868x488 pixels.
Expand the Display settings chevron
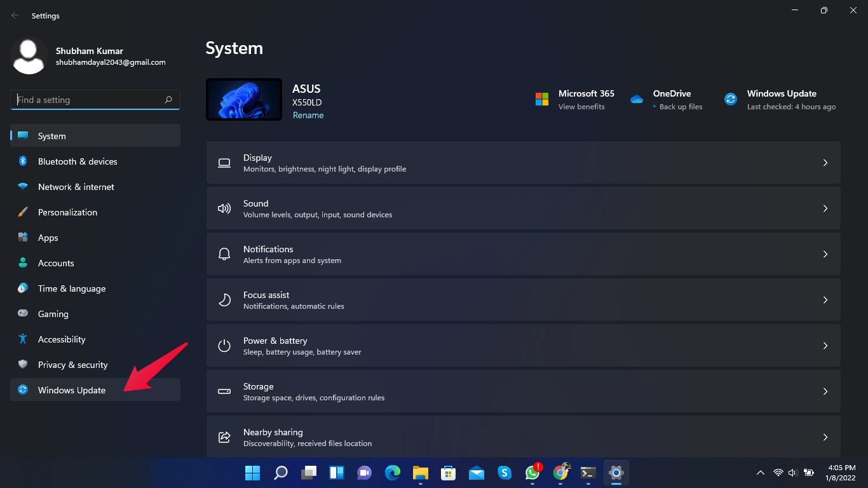pyautogui.click(x=825, y=163)
